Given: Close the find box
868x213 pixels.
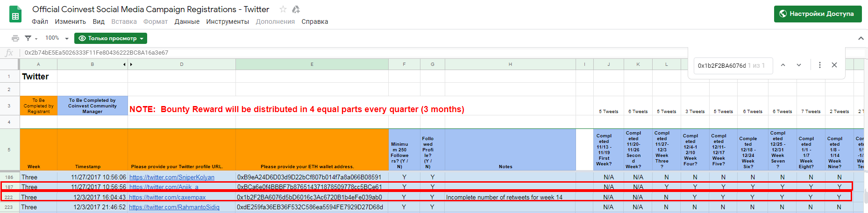Looking at the screenshot, I should tap(834, 65).
